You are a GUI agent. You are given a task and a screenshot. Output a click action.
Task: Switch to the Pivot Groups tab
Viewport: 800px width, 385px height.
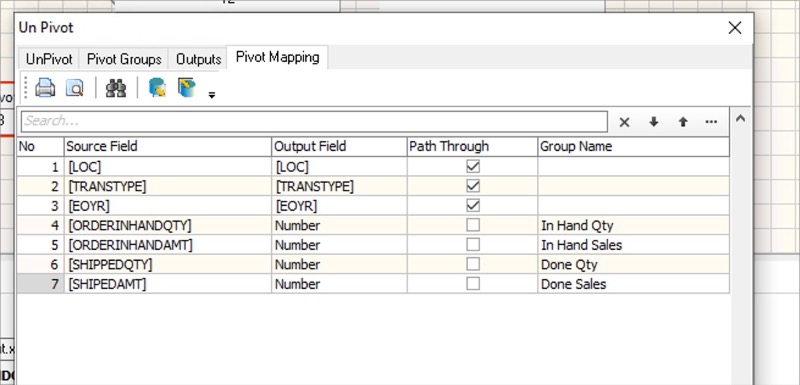124,59
